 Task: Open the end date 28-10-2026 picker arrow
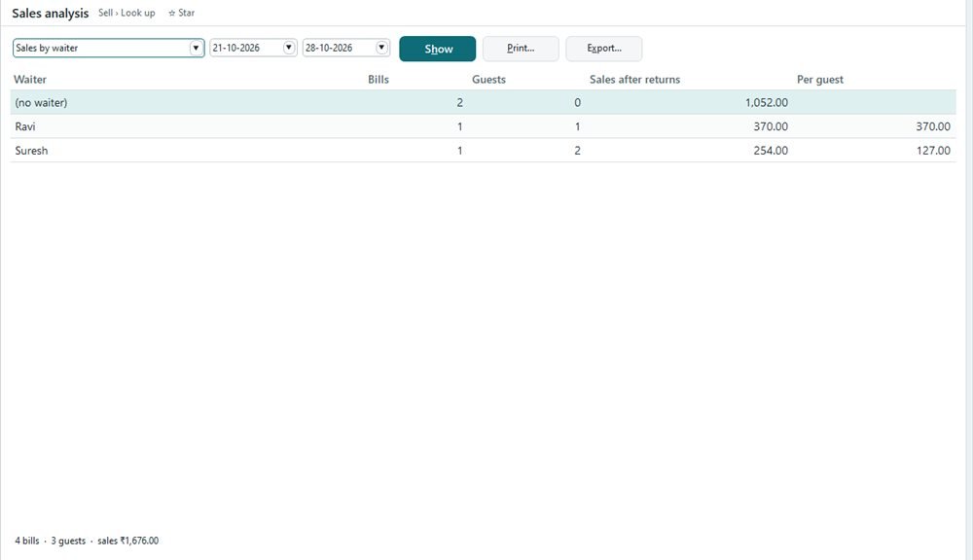coord(381,48)
